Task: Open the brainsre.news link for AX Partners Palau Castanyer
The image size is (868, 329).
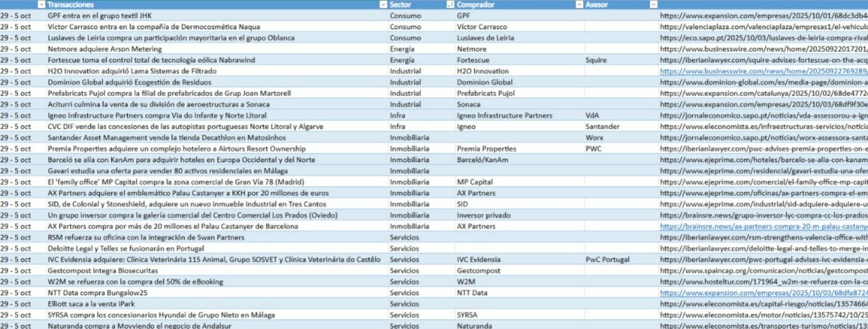Action: pos(763,226)
